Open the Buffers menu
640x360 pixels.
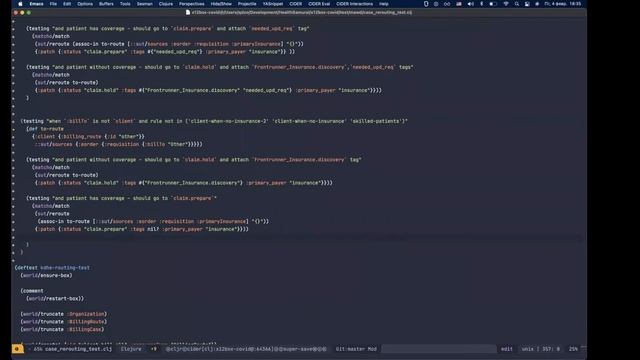tap(106, 4)
